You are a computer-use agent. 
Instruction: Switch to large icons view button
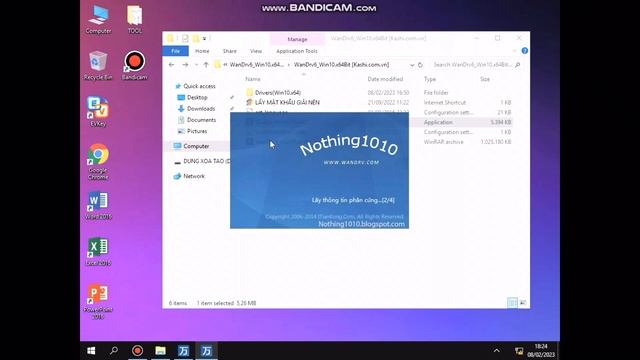[x=523, y=302]
